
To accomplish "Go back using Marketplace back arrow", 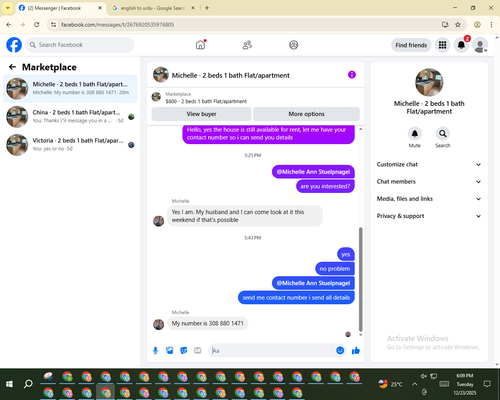I will (x=12, y=67).
